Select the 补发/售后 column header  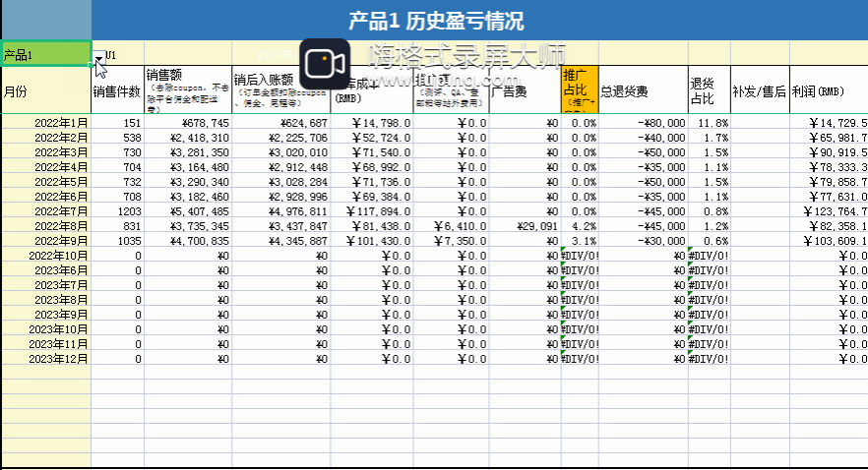[760, 90]
